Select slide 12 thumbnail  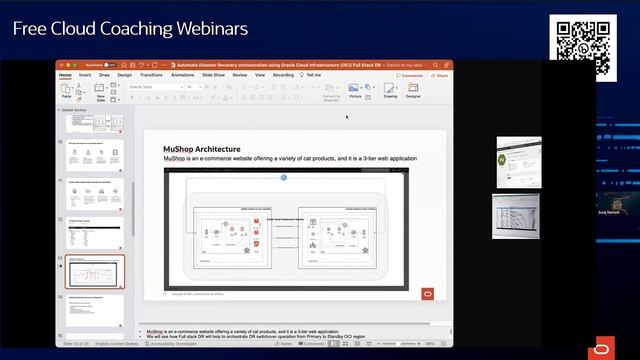95,233
